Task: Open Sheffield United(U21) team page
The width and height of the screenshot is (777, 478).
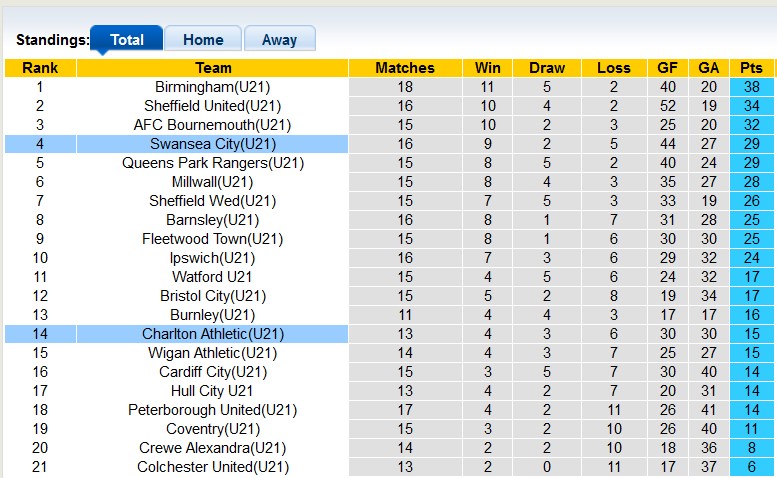Action: (x=213, y=106)
